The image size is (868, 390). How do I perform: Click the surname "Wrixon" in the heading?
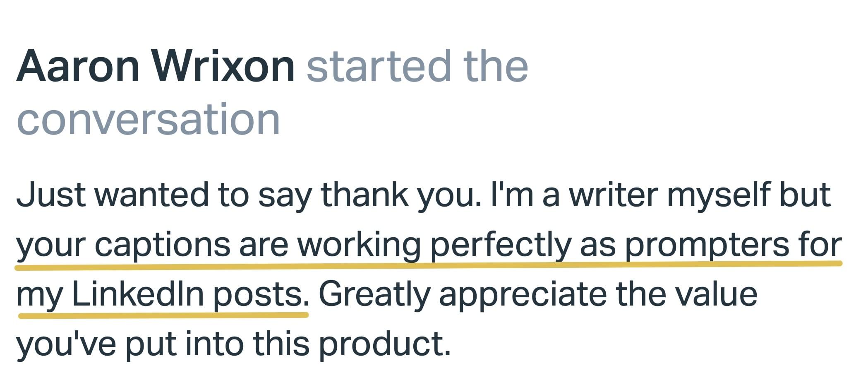pyautogui.click(x=223, y=66)
